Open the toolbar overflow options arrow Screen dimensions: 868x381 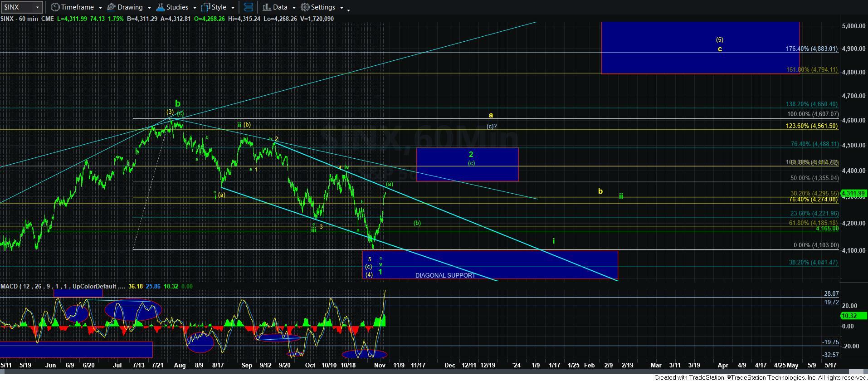pos(348,10)
